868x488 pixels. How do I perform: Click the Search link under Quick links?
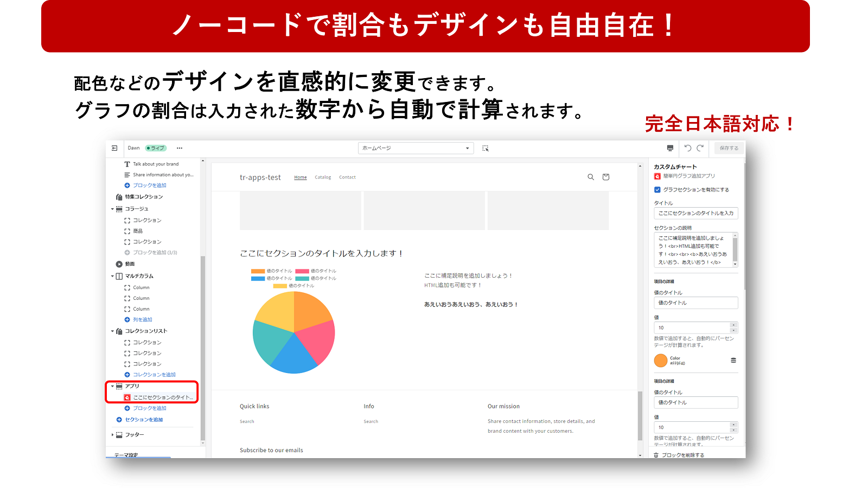tap(247, 421)
